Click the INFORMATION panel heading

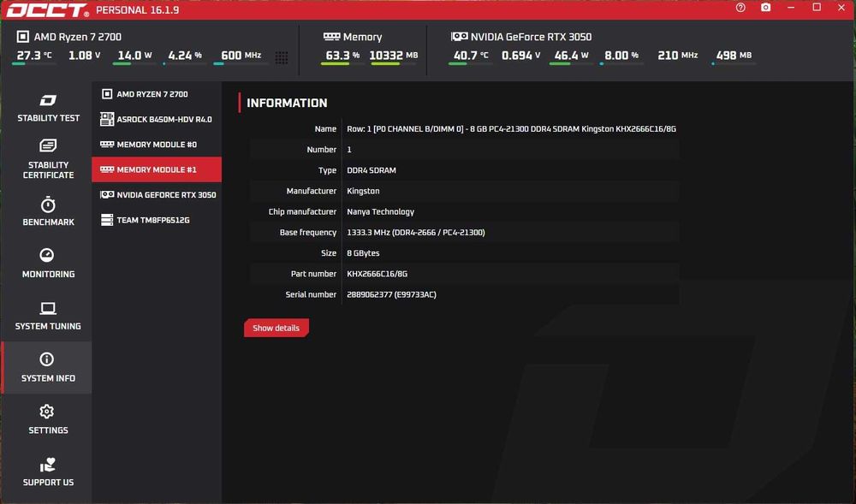pos(287,103)
